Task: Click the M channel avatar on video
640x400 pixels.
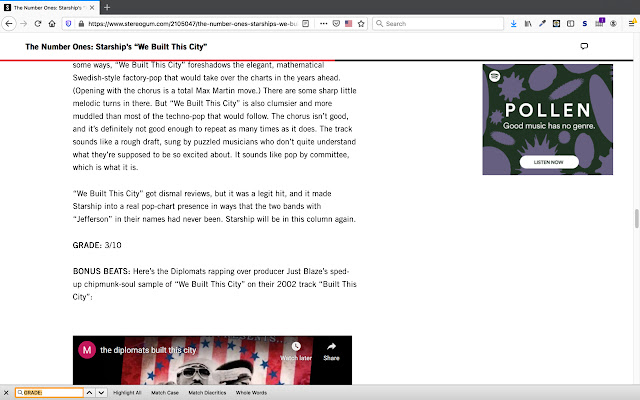Action: (87, 350)
